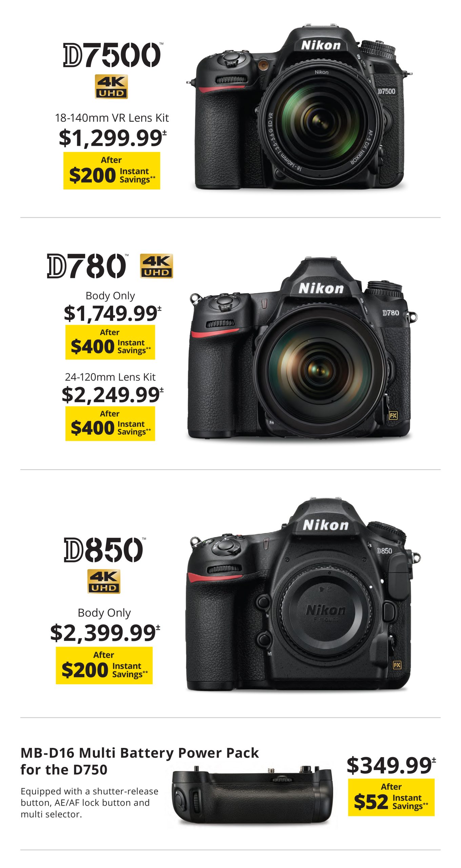Viewport: 461px width, 868px height.
Task: Open the Nikon D7500 camera image
Action: pos(299,107)
